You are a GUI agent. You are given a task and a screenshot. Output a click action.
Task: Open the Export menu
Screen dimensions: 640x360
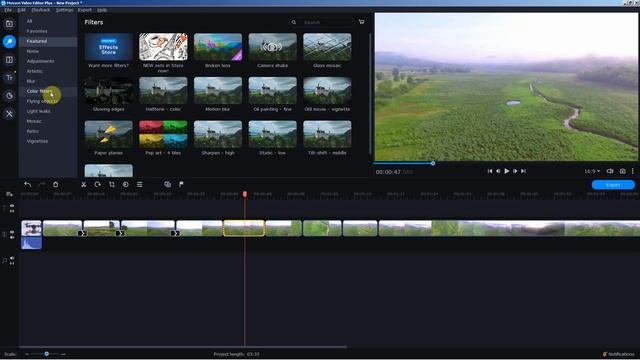coord(84,10)
